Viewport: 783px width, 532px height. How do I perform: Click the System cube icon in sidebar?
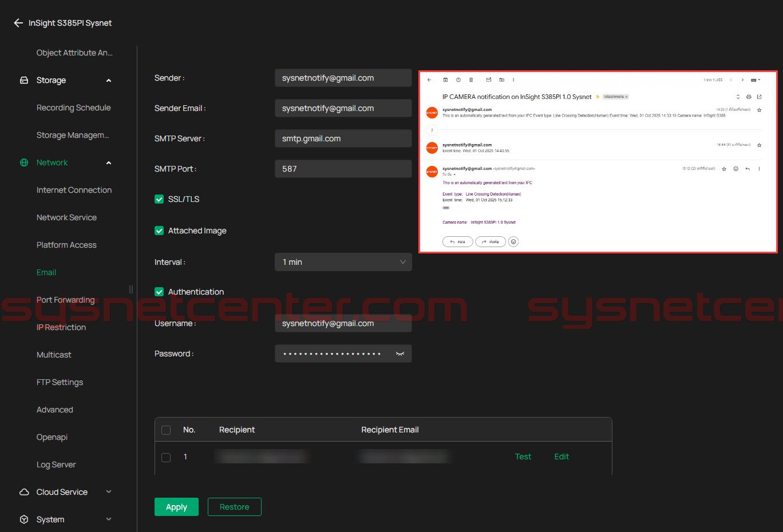click(24, 519)
